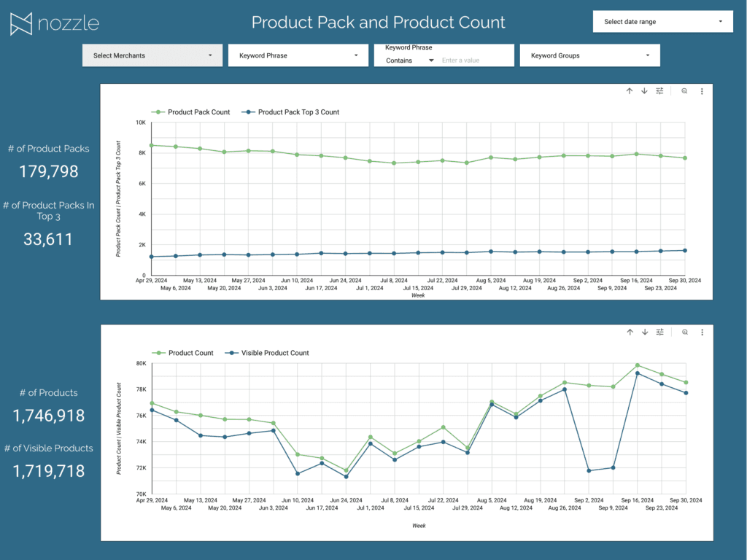Click Product Pack Count point at Apr 29, 2024
This screenshot has height=560, width=747.
[x=152, y=145]
